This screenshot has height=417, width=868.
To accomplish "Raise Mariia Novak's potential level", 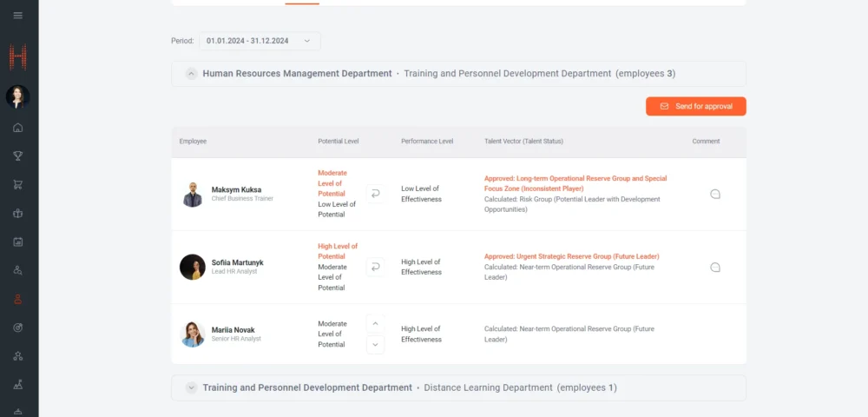I will click(375, 323).
